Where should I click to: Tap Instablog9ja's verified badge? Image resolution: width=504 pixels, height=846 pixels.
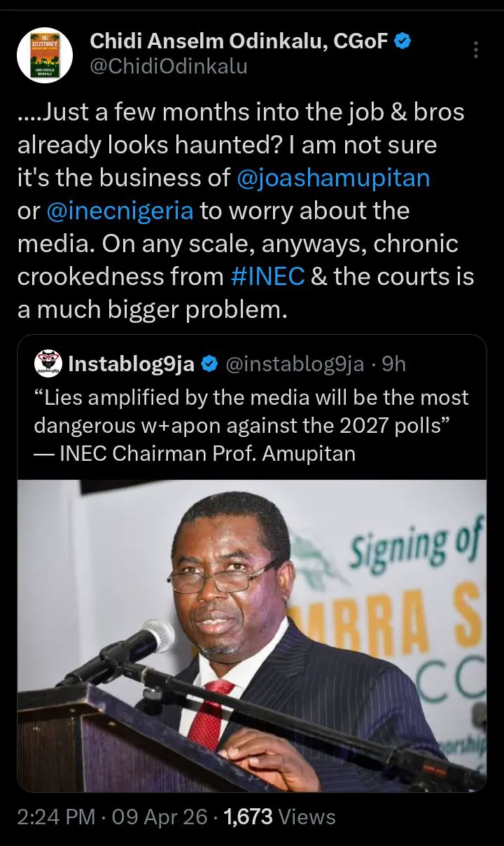click(x=209, y=364)
